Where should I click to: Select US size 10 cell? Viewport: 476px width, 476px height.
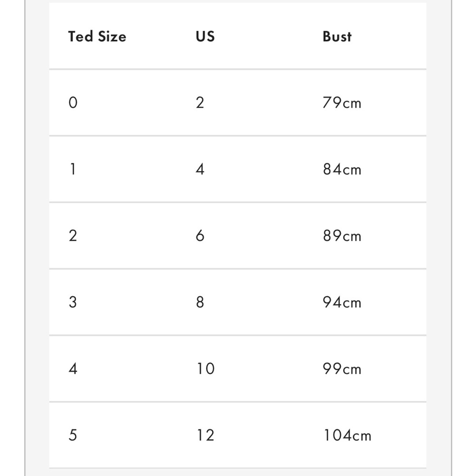coord(206,368)
